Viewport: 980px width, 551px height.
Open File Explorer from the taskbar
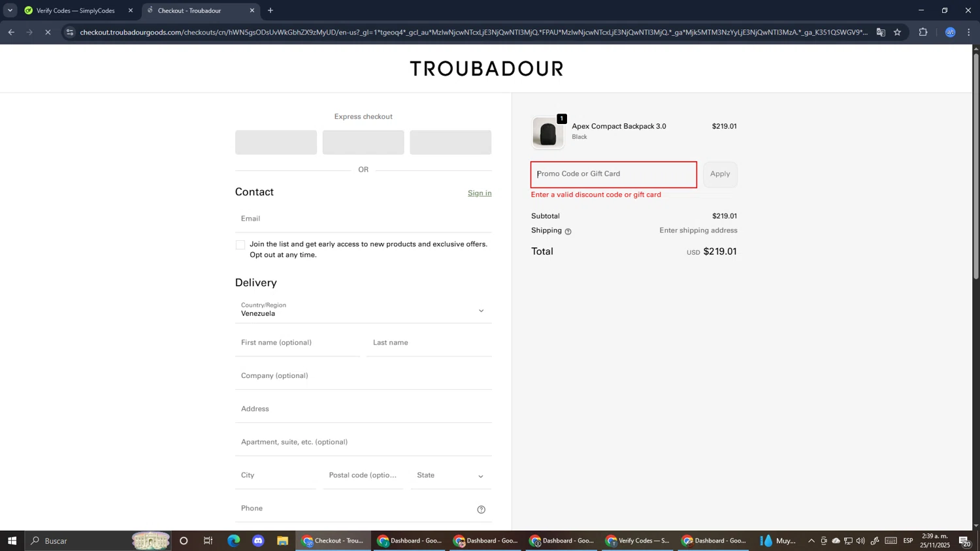point(282,541)
